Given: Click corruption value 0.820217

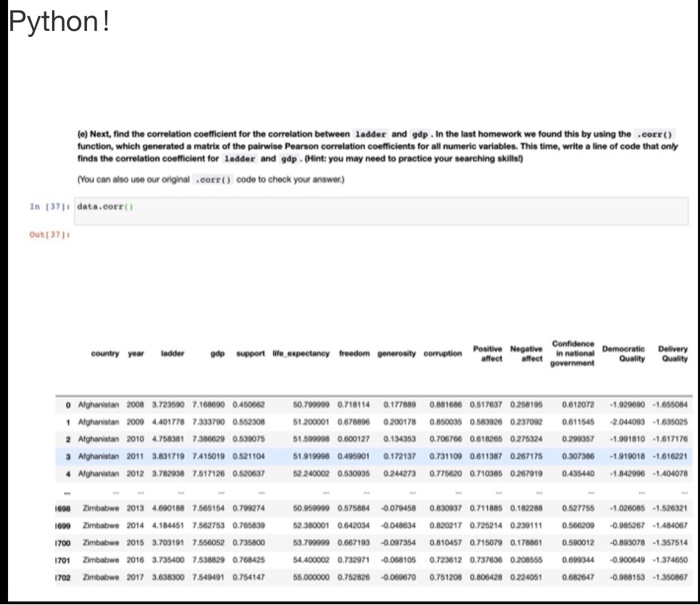Looking at the screenshot, I should click(x=446, y=526).
